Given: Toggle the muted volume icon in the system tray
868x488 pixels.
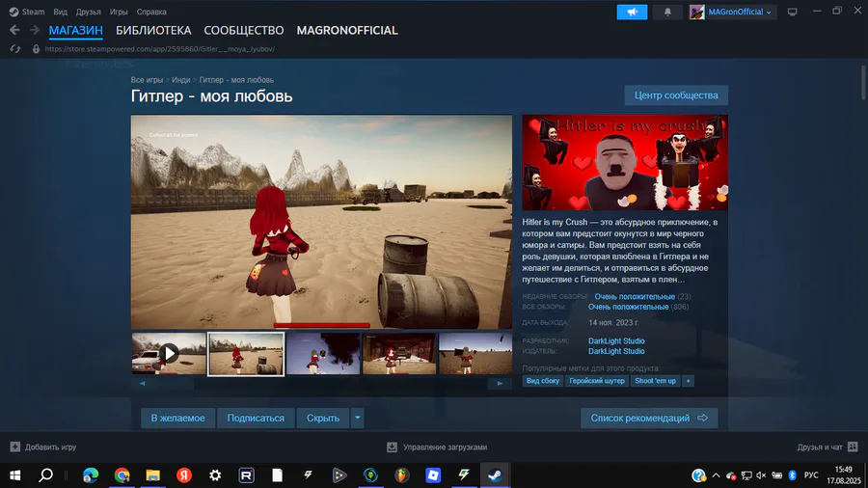Looking at the screenshot, I should 761,475.
